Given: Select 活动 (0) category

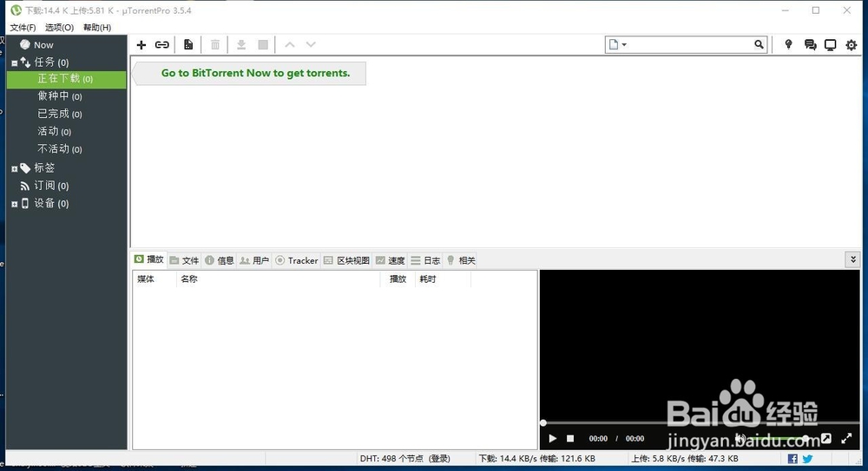Looking at the screenshot, I should point(54,131).
